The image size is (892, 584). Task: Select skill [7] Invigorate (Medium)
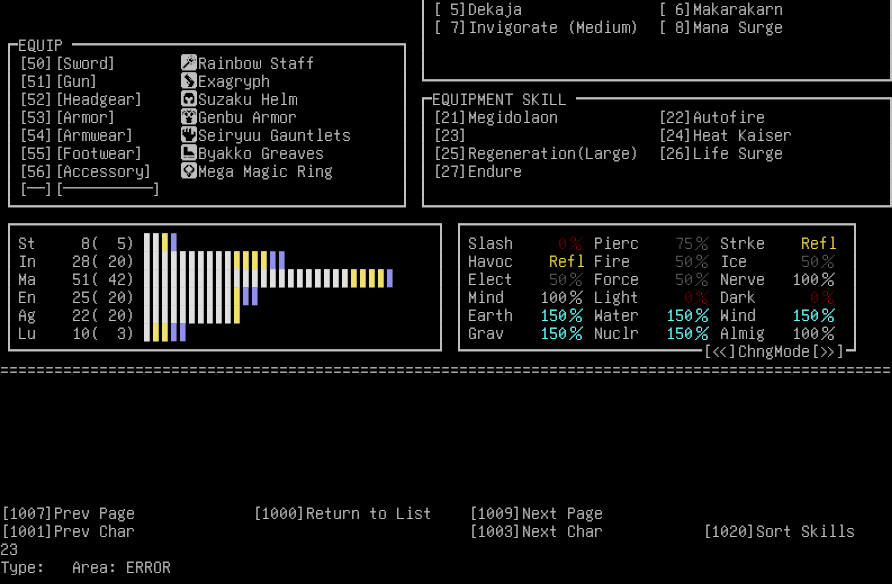click(x=536, y=28)
